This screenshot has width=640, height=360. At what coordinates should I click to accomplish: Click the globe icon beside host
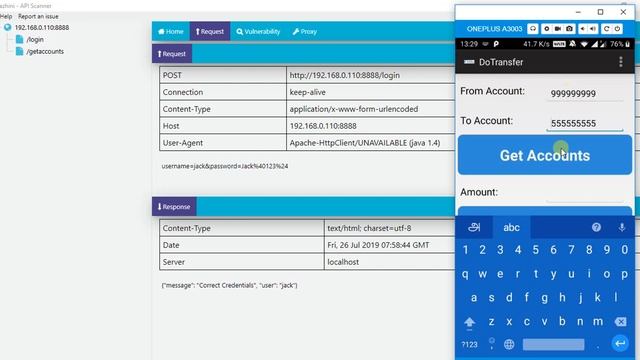point(7,27)
